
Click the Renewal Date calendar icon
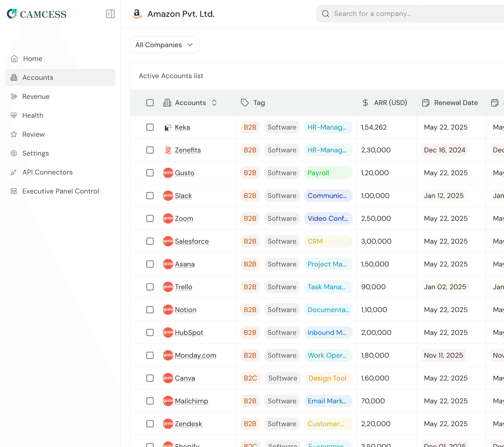pyautogui.click(x=426, y=103)
